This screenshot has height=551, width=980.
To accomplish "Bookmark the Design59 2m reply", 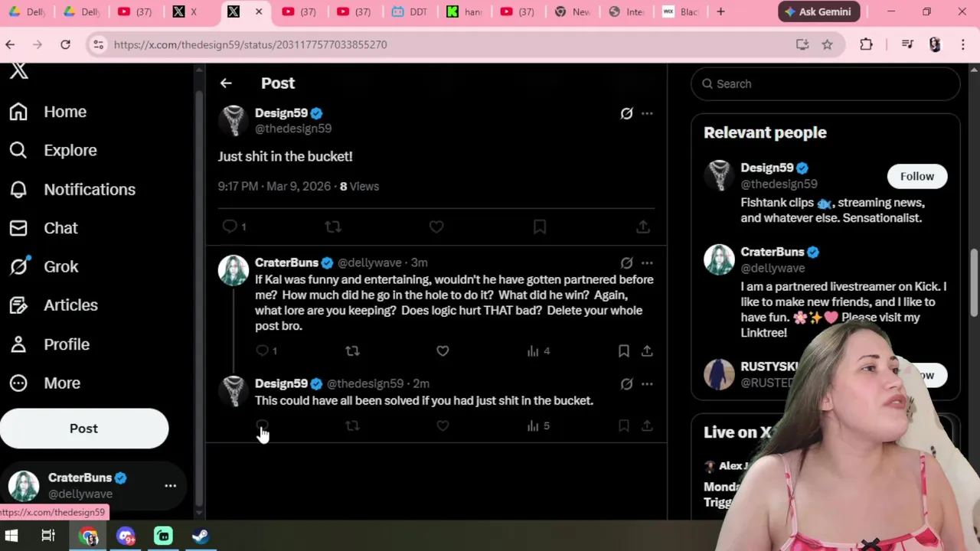I will pos(624,425).
